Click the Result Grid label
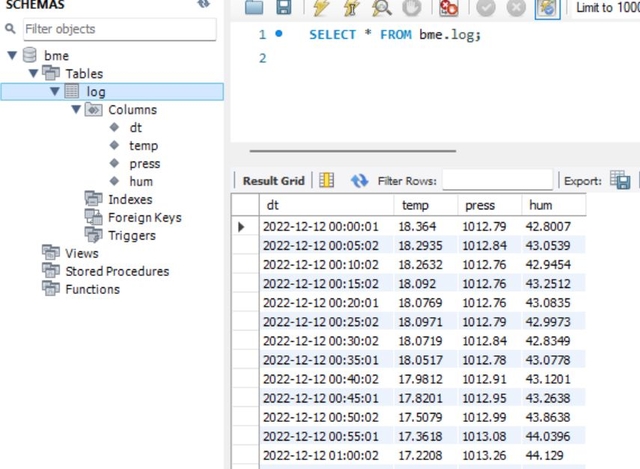Image resolution: width=640 pixels, height=469 pixels. 273,181
